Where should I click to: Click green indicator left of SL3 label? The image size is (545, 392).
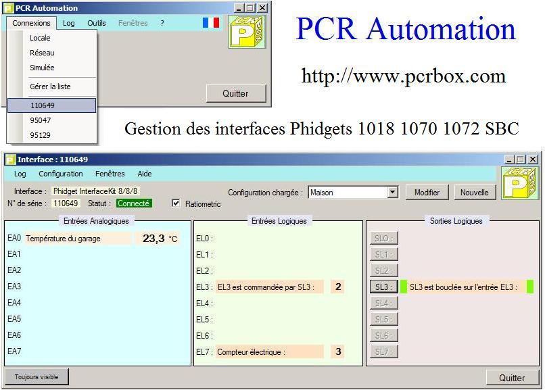click(x=404, y=287)
